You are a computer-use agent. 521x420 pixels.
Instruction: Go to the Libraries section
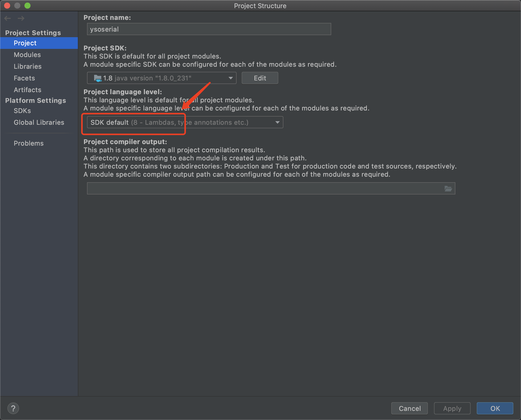tap(27, 66)
